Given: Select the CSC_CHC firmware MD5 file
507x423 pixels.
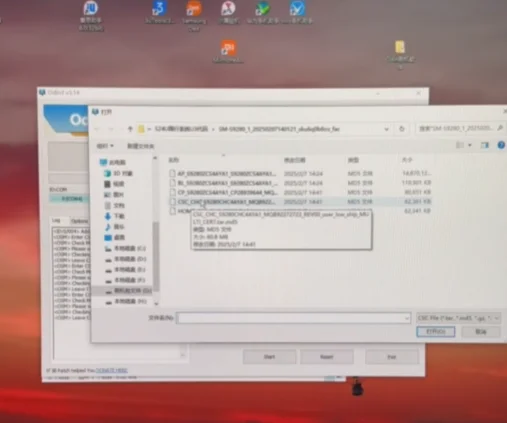Looking at the screenshot, I should coord(300,201).
